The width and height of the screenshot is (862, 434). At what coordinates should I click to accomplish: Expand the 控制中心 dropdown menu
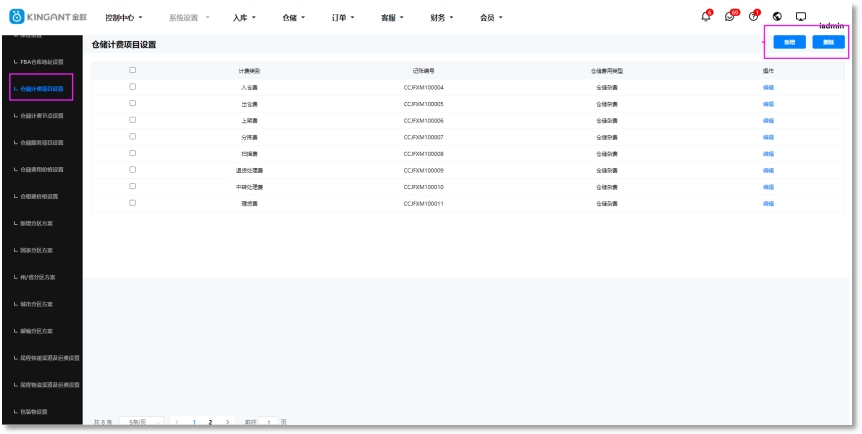tap(124, 18)
